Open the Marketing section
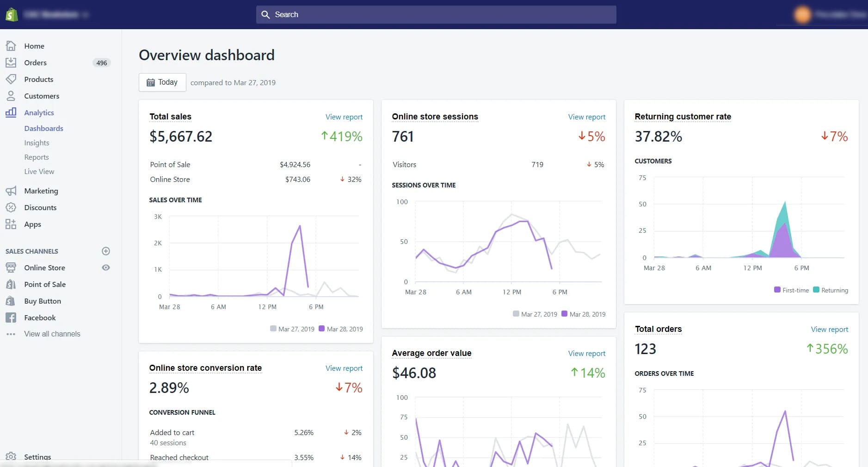 tap(41, 191)
